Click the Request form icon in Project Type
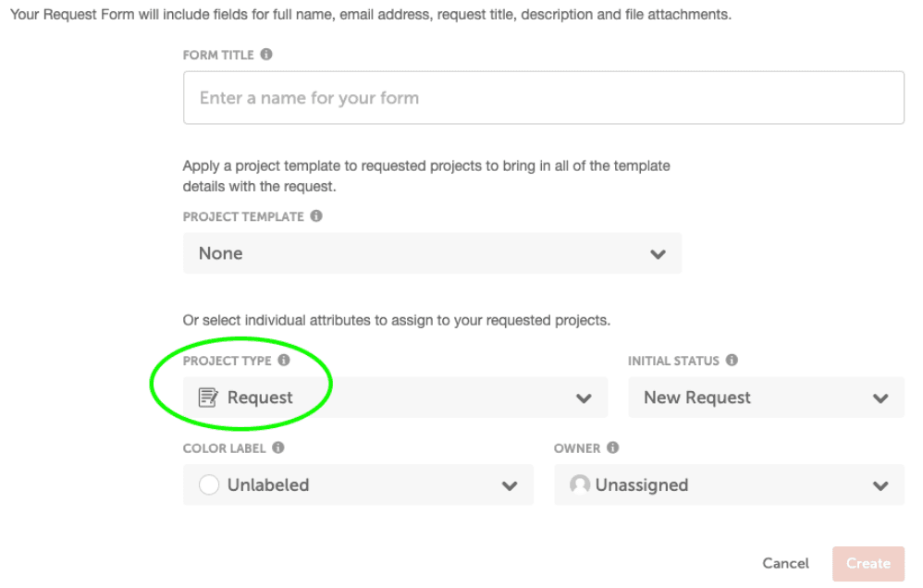 pyautogui.click(x=208, y=398)
